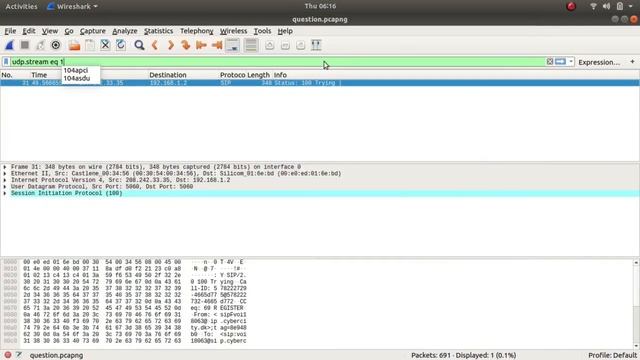Sort packets by Length column header

tap(258, 75)
